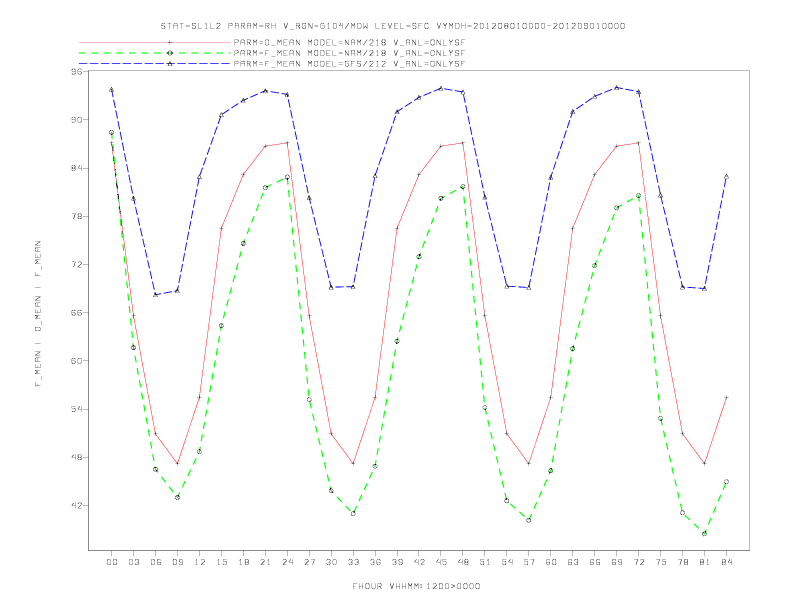Viewport: 792px width, 612px height.
Task: Click x-axis forecast hour label 12
Action: 200,562
